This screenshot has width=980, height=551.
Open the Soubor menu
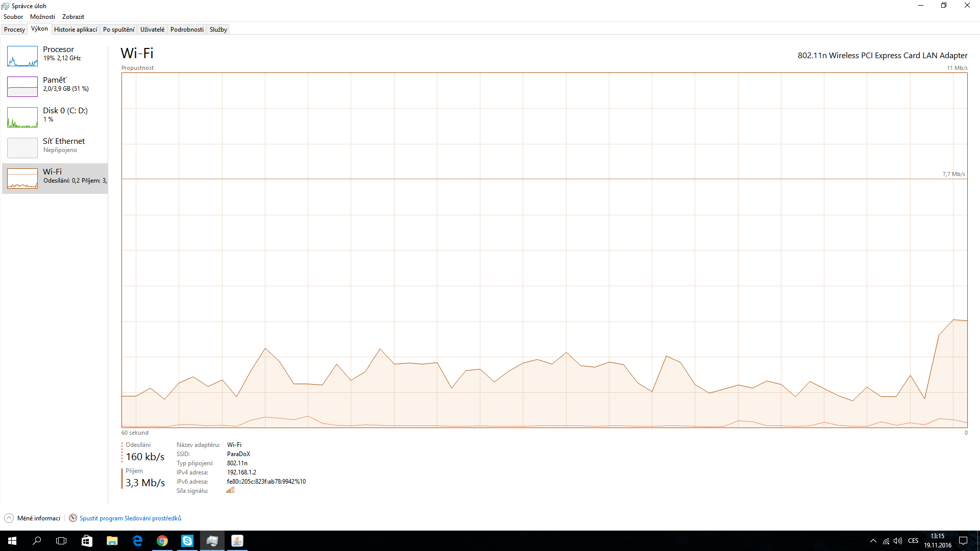pos(13,17)
